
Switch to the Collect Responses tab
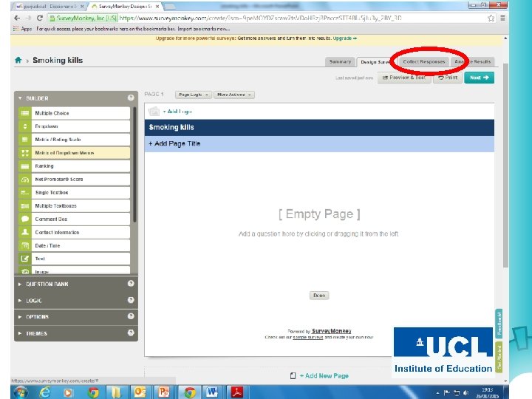click(x=424, y=62)
